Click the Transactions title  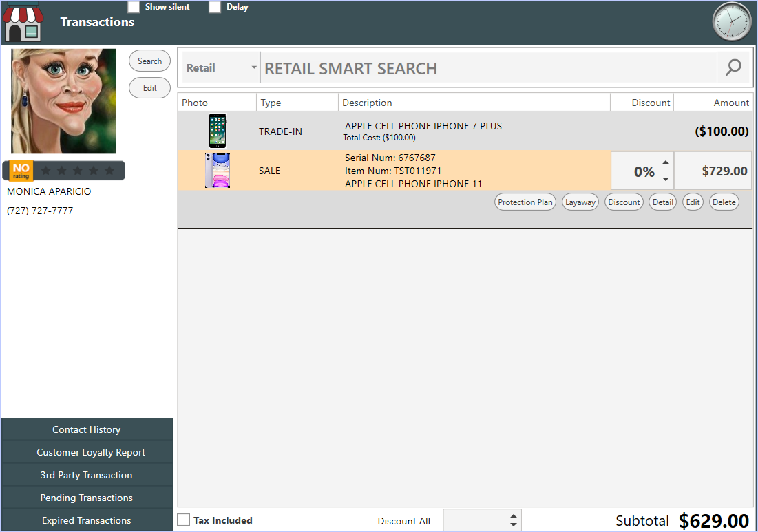coord(97,22)
